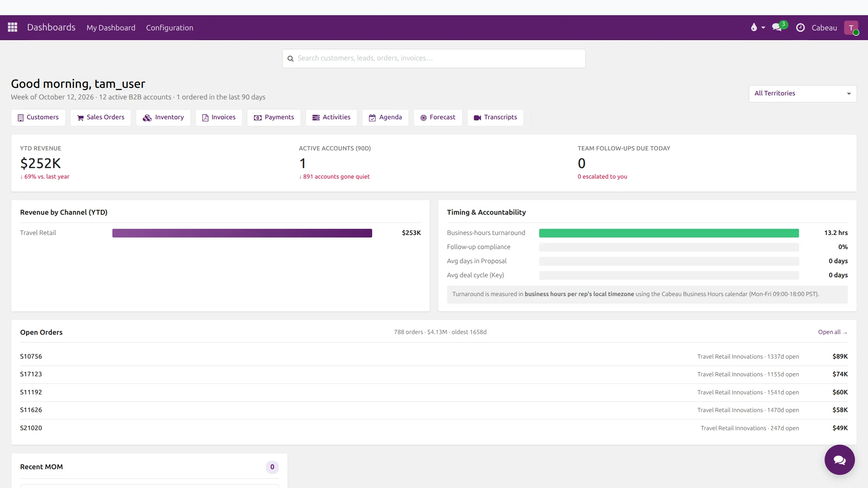
Task: Click the Business-hours turnaround green bar
Action: (x=669, y=233)
